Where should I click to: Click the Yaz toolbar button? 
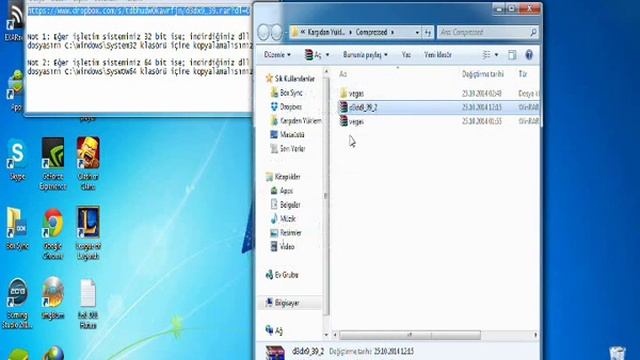click(x=406, y=55)
